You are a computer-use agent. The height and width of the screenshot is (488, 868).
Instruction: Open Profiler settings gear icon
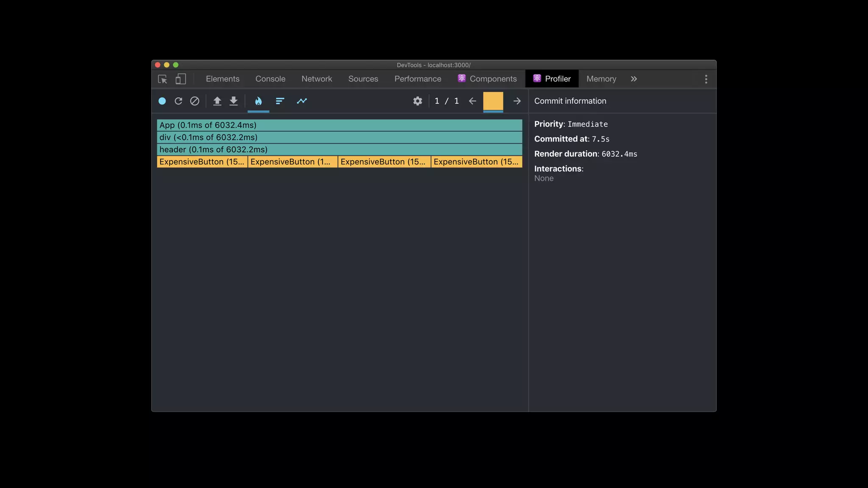[x=417, y=101]
